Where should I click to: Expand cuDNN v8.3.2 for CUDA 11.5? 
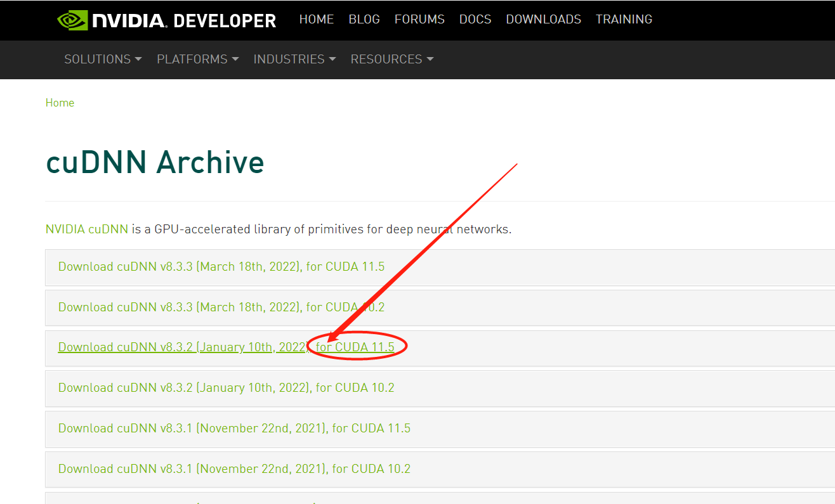(x=226, y=347)
